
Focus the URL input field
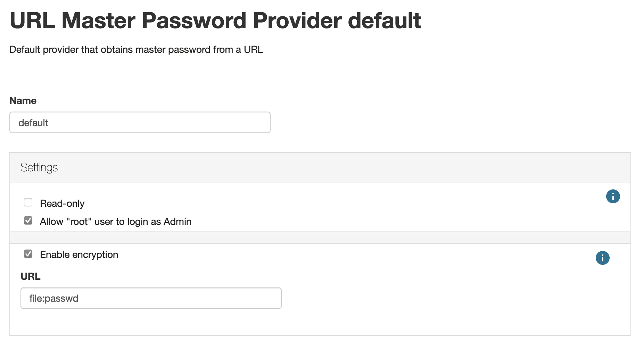click(x=151, y=298)
